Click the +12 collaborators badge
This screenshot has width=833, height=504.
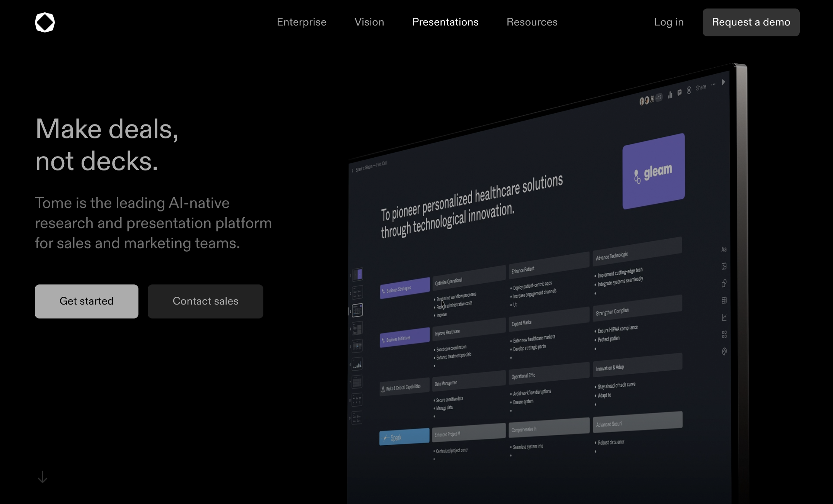pos(659,97)
